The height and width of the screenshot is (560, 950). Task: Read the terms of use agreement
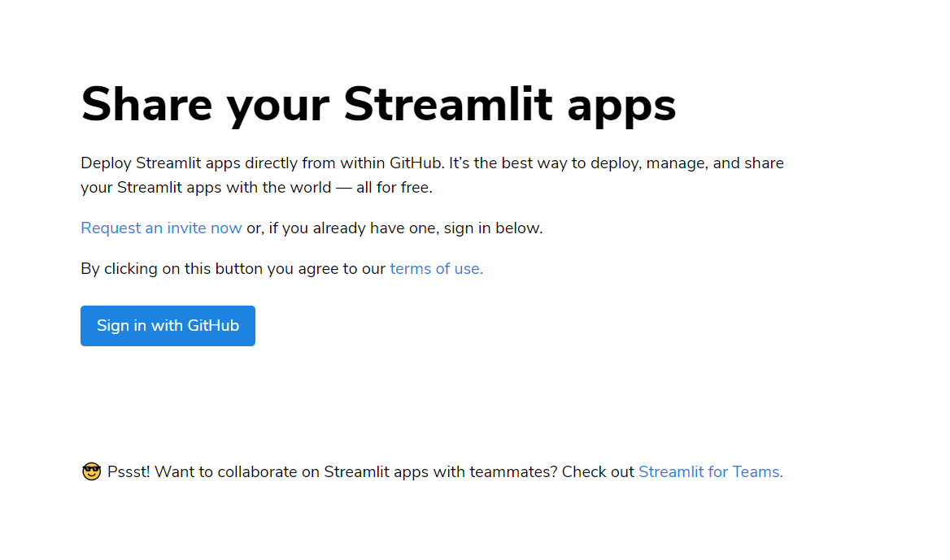pyautogui.click(x=434, y=268)
